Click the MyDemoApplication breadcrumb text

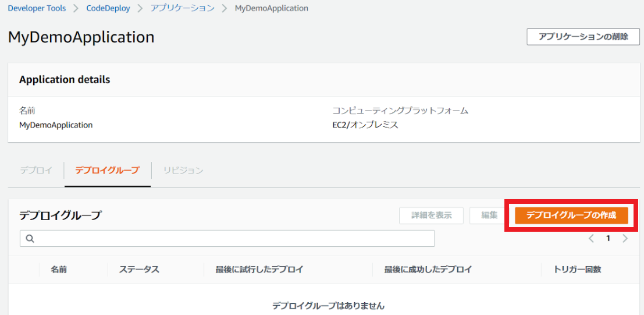[272, 8]
